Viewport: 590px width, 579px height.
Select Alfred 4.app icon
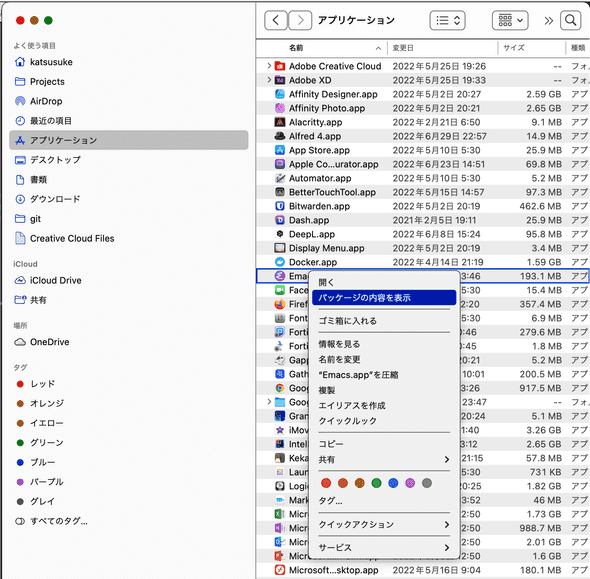tap(280, 136)
